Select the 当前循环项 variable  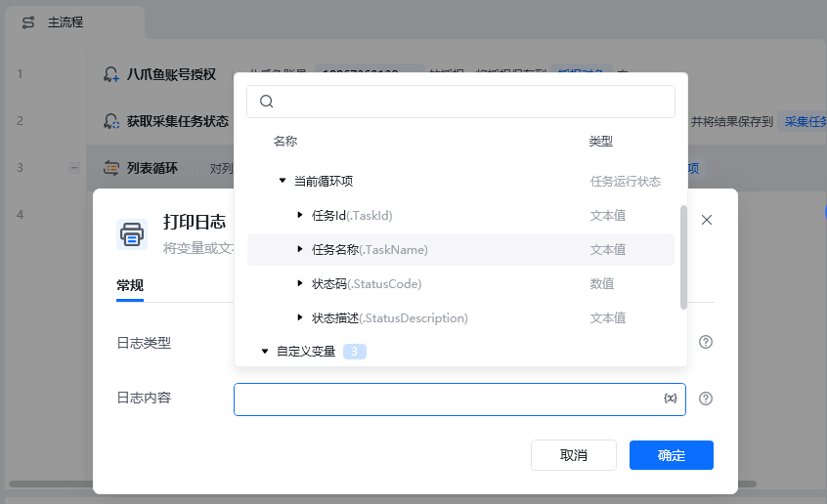click(x=324, y=182)
